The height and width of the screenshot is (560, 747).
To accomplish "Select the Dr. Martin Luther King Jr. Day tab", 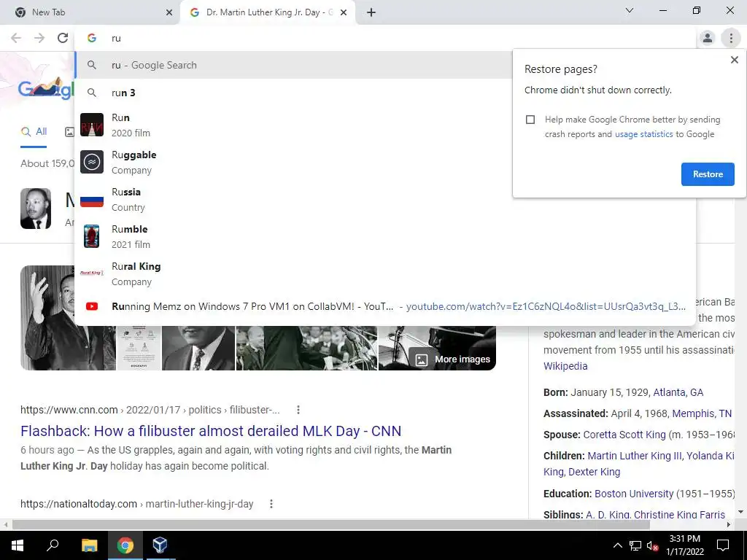I will (269, 12).
